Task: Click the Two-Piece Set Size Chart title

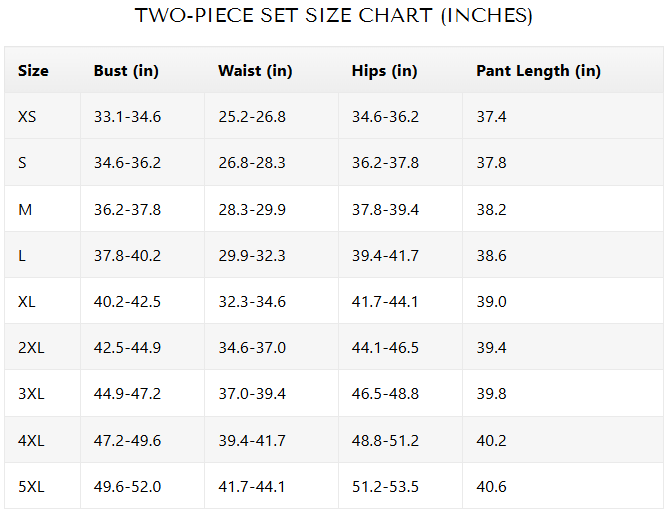Action: pos(334,16)
